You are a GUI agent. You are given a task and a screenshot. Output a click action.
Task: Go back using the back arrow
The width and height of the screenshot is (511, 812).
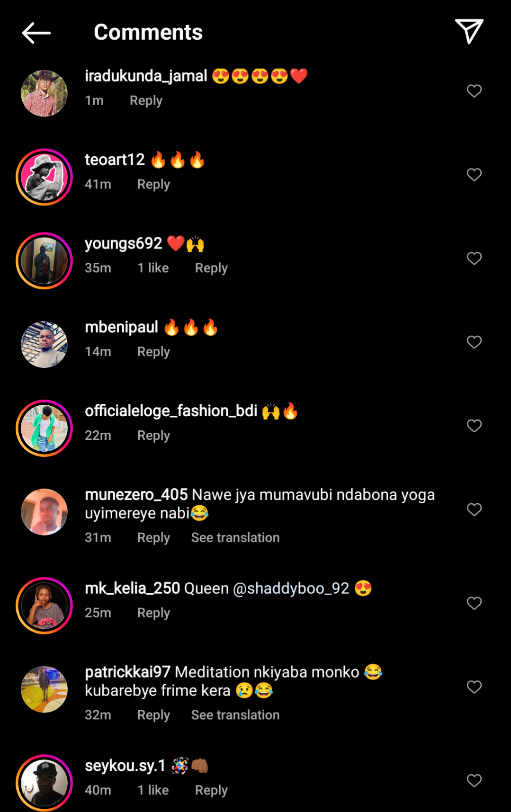coord(36,33)
